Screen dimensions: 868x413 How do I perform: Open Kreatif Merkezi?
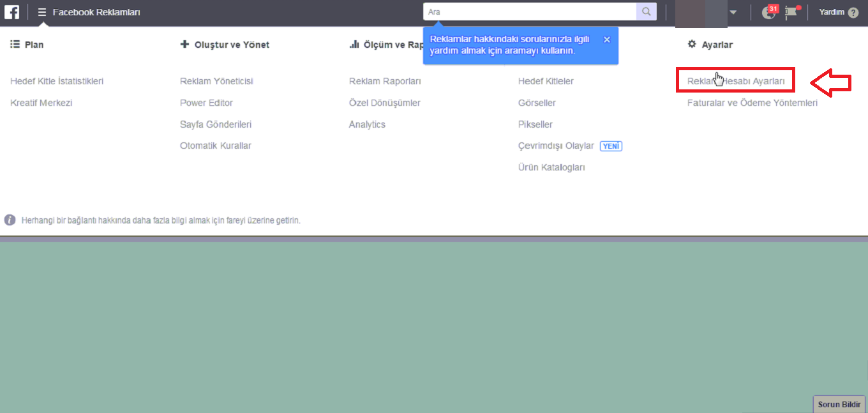pos(41,103)
